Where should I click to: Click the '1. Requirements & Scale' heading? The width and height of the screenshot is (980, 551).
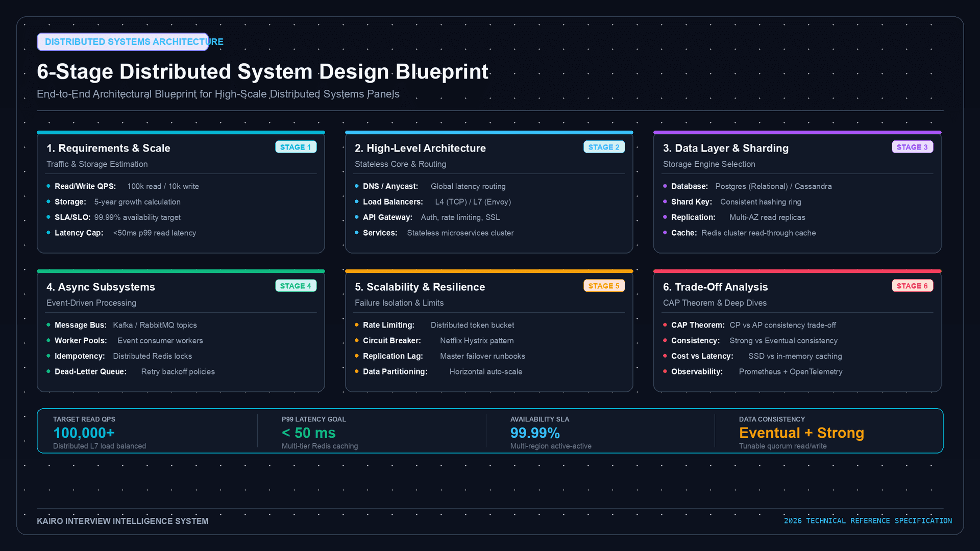click(108, 148)
